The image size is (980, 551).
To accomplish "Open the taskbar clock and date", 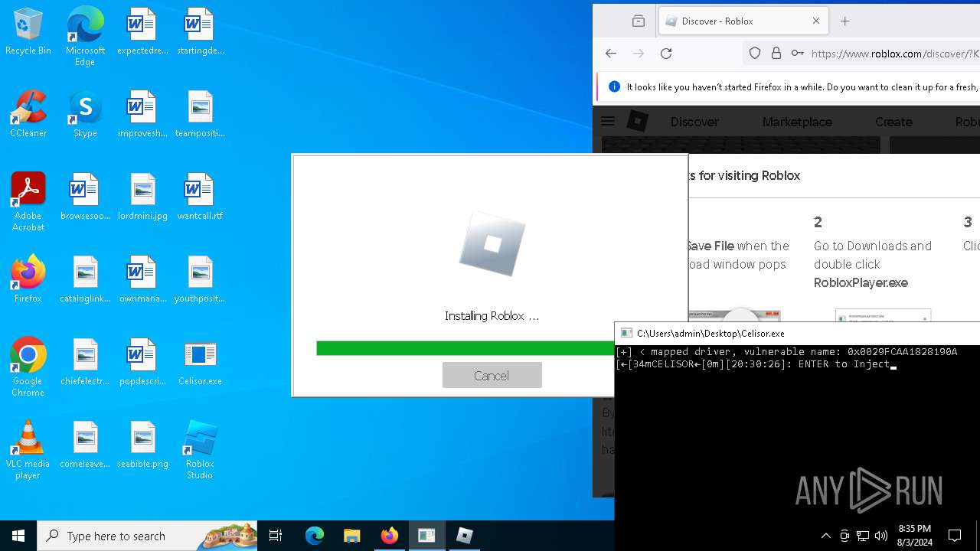I will click(x=914, y=536).
